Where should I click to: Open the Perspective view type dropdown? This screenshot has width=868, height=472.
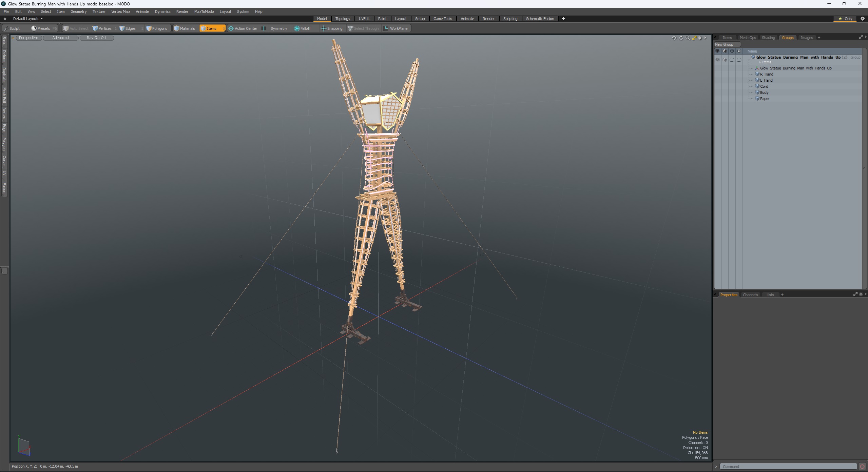(28, 38)
